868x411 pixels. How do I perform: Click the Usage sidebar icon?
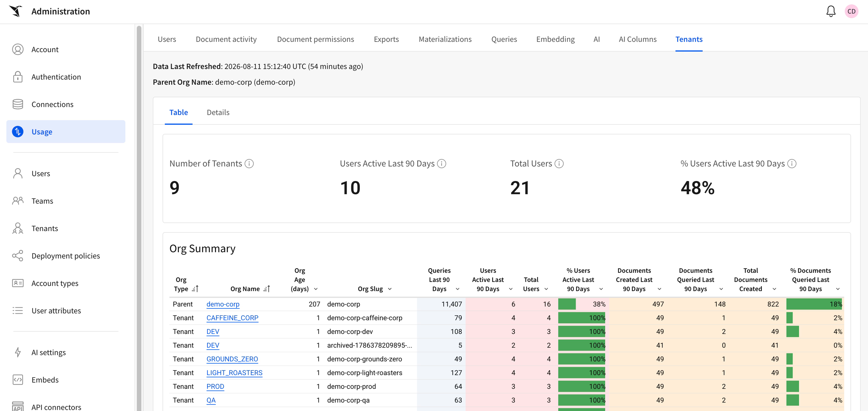click(18, 132)
